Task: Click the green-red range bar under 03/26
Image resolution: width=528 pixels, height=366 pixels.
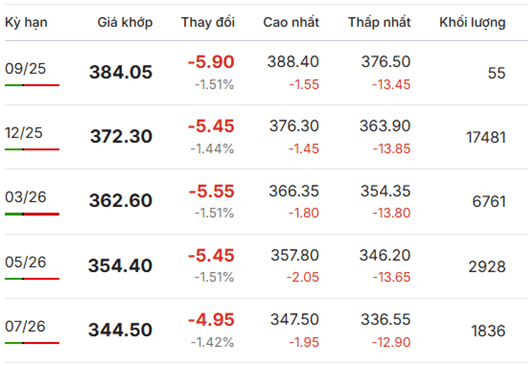Action: pos(32,214)
